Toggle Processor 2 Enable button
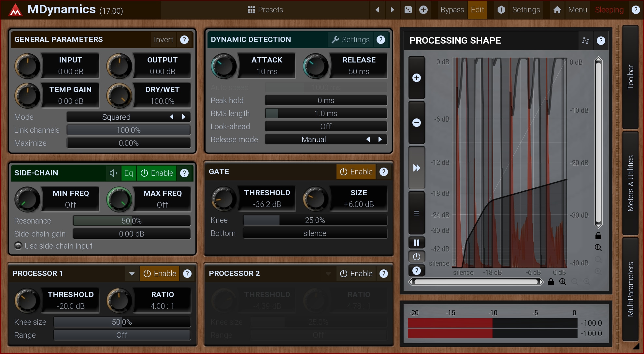Screen dimensions: 644x354 click(x=356, y=274)
